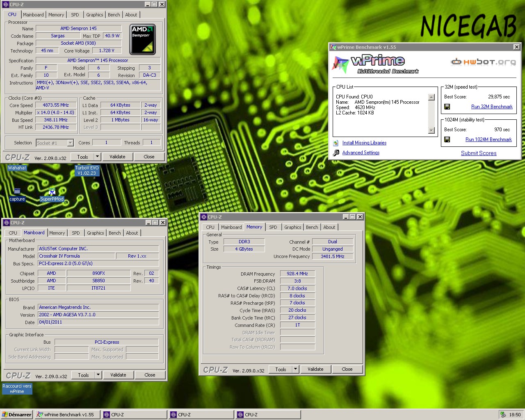Click the save icon for the 32M best score
The image size is (525, 420).
(x=447, y=107)
